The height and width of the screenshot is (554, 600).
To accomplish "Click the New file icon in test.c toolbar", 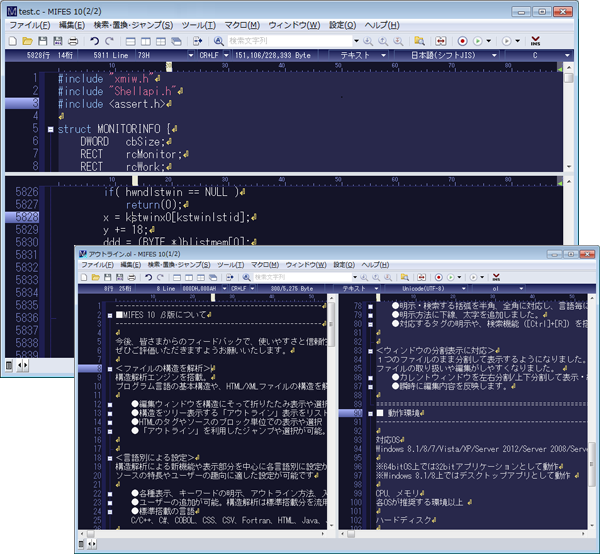I will coord(12,41).
